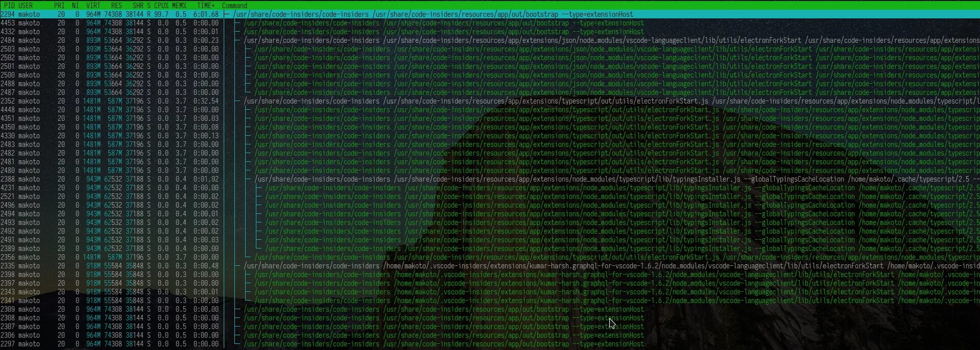
Task: Select typingsInstaller parent process PID 2388
Action: pyautogui.click(x=490, y=179)
